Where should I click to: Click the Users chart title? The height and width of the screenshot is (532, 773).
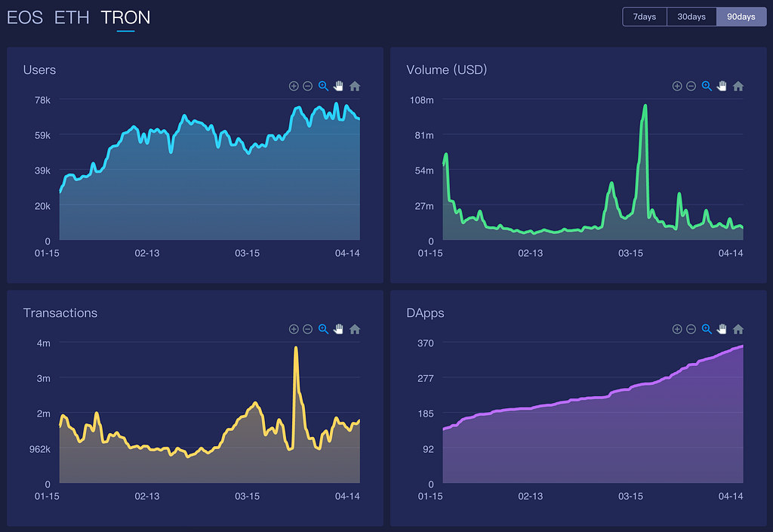coord(39,70)
